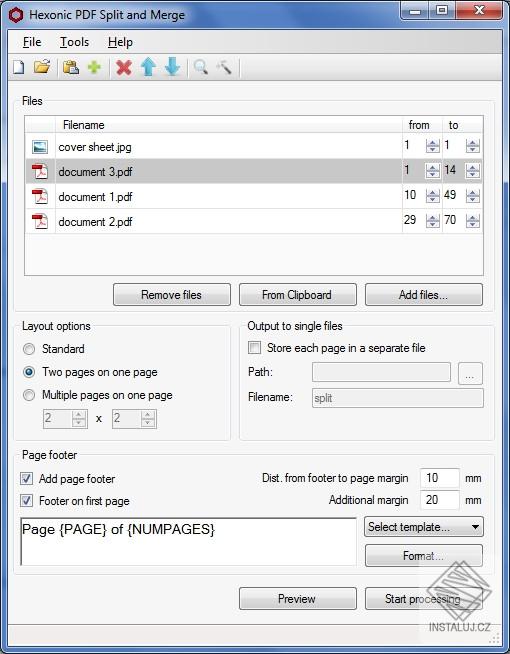Click the 'to' spinner for document 3.pdf
Screen dimensions: 510x654
click(472, 171)
